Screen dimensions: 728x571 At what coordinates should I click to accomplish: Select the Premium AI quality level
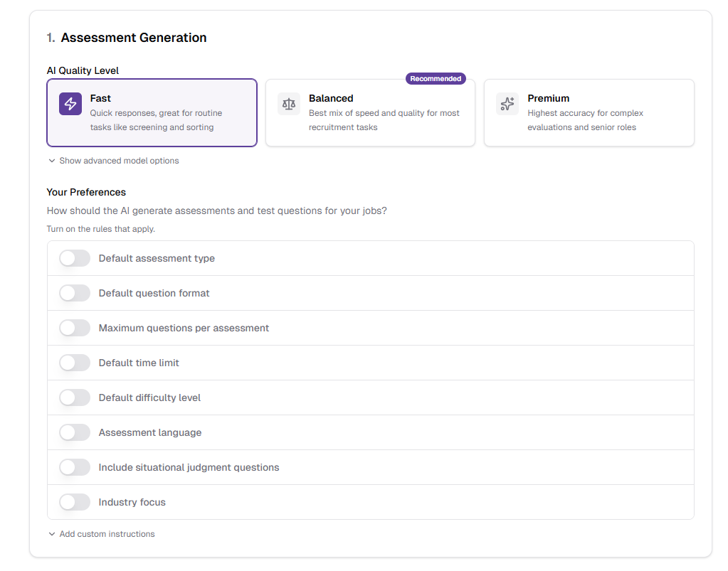pyautogui.click(x=589, y=112)
